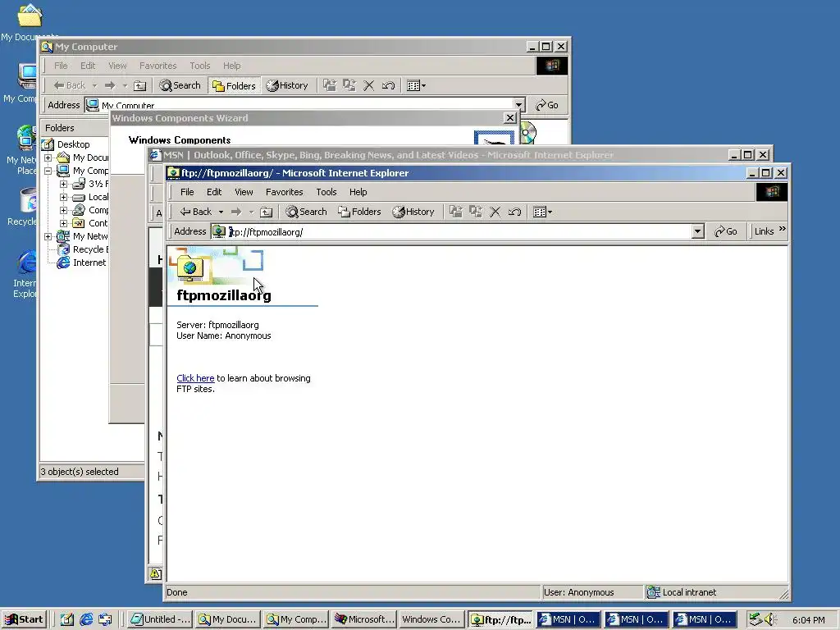The height and width of the screenshot is (630, 840).
Task: Launch Internet Explorer from quick launch
Action: pyautogui.click(x=86, y=619)
